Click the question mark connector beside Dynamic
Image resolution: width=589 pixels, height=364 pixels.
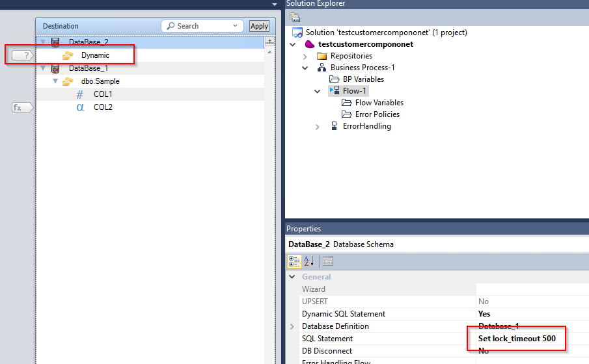23,56
